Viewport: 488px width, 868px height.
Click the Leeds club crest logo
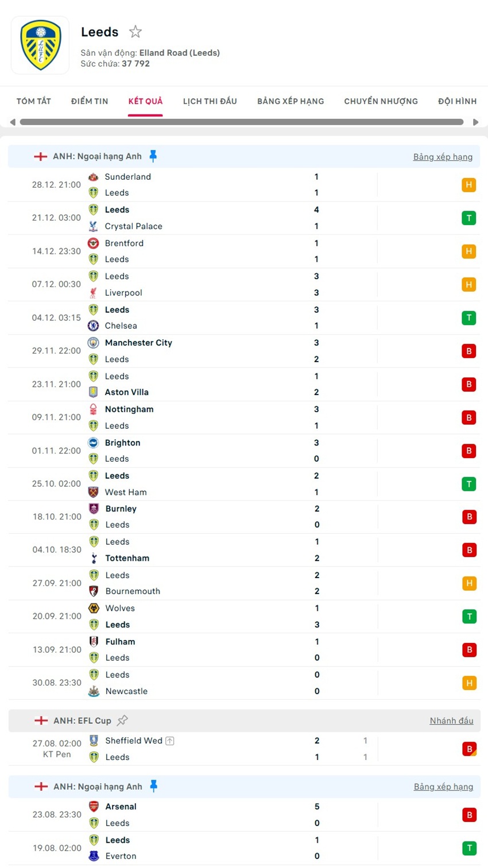(40, 45)
